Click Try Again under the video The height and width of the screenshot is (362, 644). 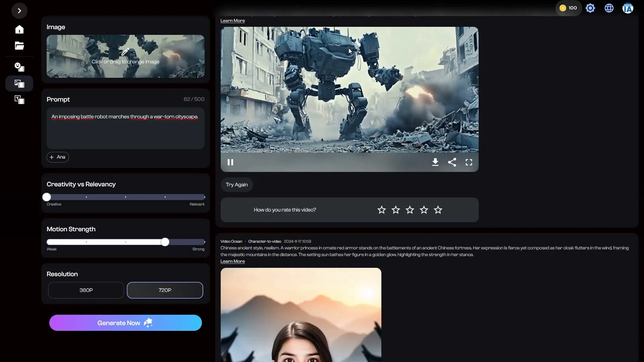coord(237,185)
